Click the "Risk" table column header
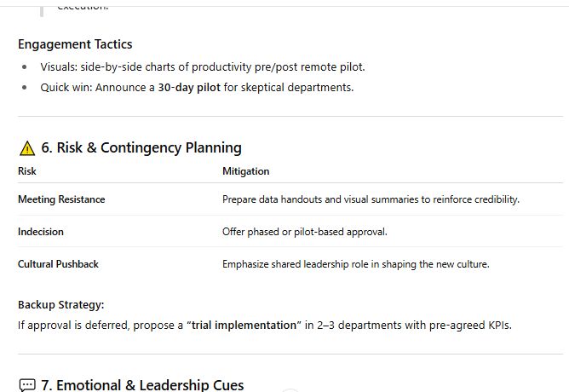 point(27,171)
